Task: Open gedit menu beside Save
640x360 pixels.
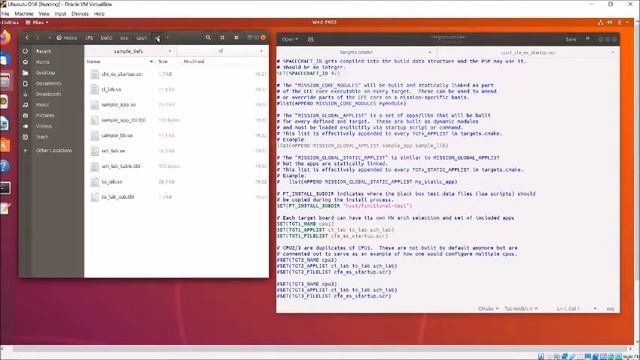Action: (588, 39)
